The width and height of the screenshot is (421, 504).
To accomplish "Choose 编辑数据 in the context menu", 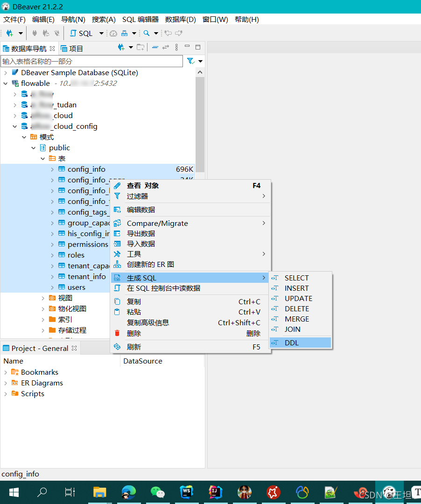I will (191, 210).
